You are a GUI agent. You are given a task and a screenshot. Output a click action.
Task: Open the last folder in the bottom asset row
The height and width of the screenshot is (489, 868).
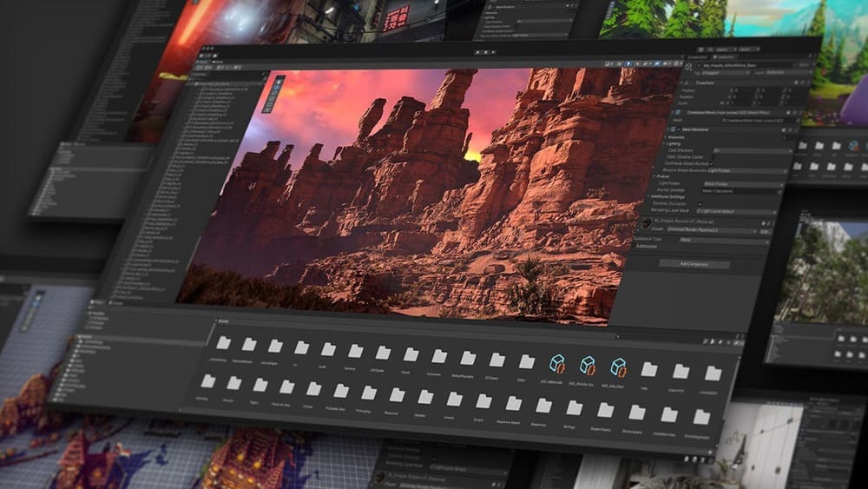pyautogui.click(x=701, y=418)
